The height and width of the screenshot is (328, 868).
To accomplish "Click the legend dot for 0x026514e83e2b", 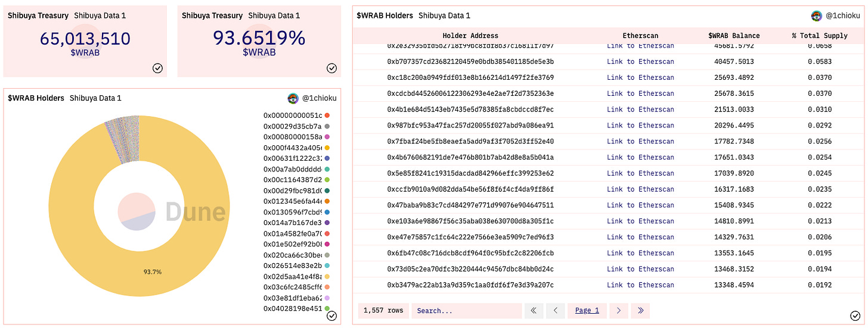I will [328, 265].
